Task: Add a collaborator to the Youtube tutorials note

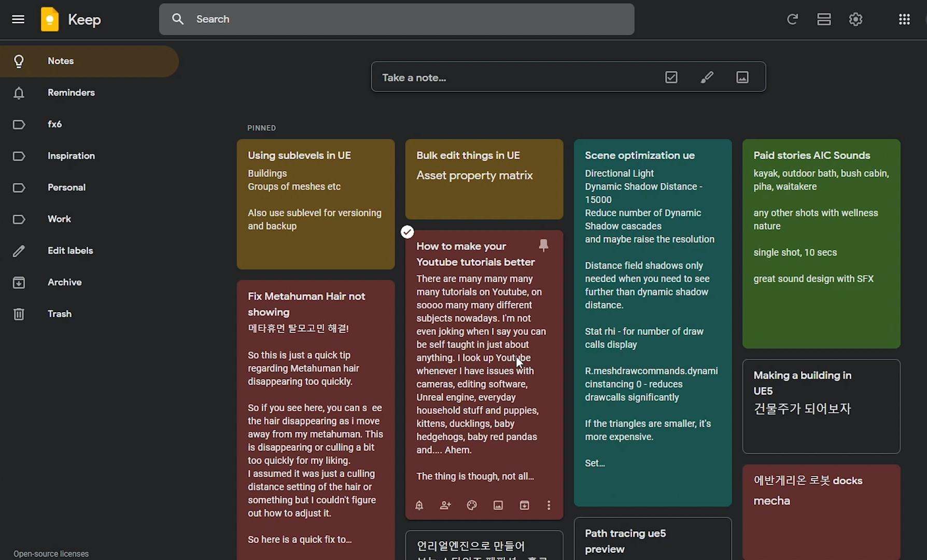Action: point(445,505)
